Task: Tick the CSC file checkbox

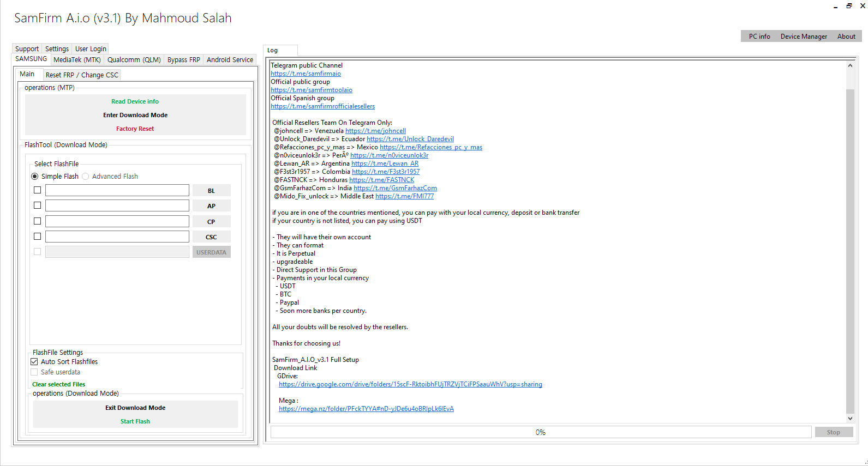Action: 38,236
